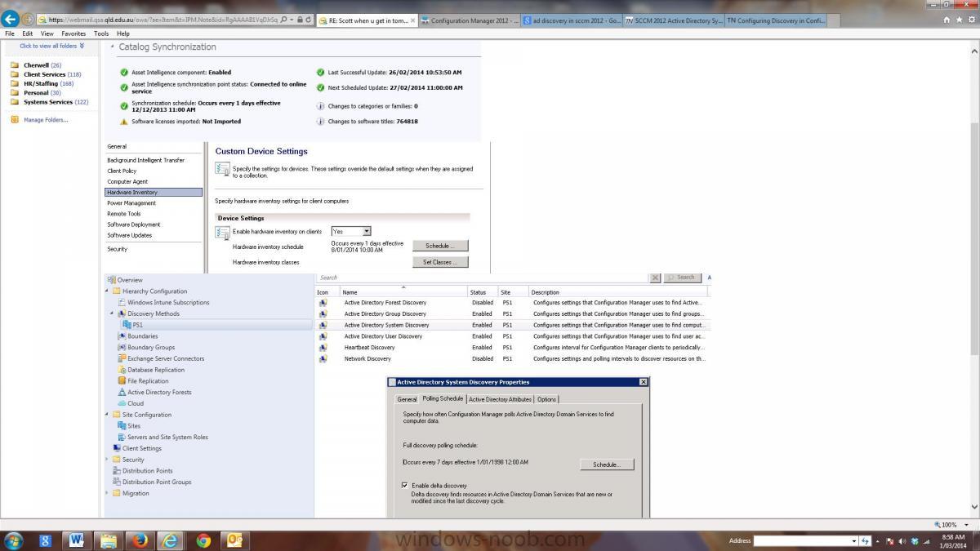Switch to Configuring Discovery in Config browser tab
The height and width of the screenshot is (551, 980).
point(776,20)
